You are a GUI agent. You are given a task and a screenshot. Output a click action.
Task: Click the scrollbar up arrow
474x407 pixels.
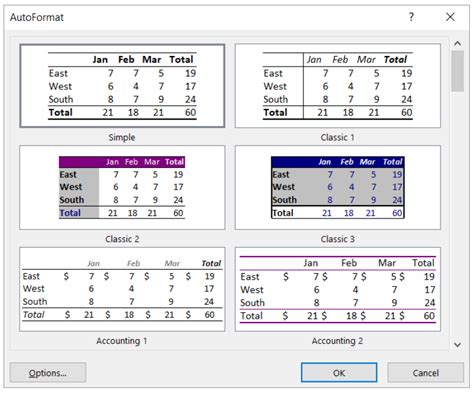click(x=458, y=43)
